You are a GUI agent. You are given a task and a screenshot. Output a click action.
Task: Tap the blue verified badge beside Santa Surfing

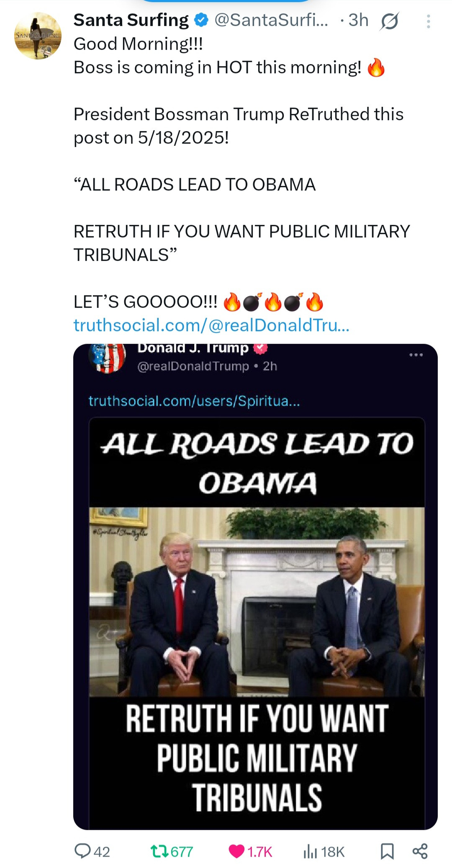coord(202,20)
